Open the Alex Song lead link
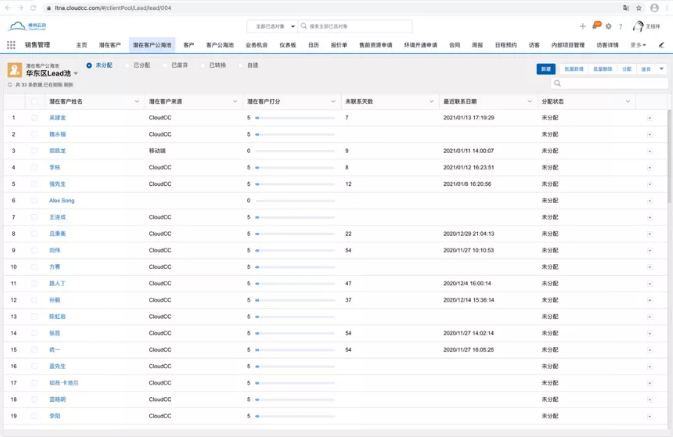The height and width of the screenshot is (437, 673). [x=61, y=200]
